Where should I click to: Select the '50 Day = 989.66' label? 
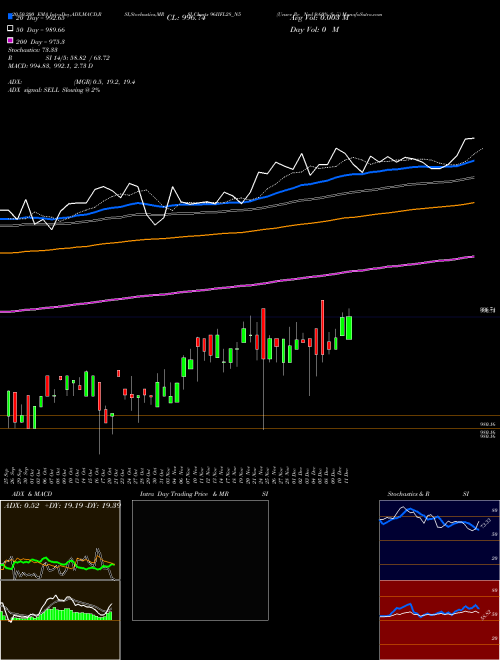pyautogui.click(x=40, y=30)
